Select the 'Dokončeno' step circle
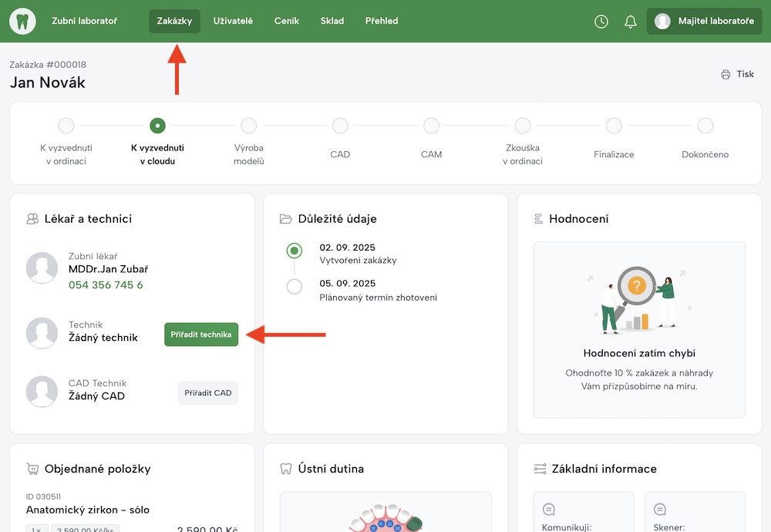 (705, 126)
